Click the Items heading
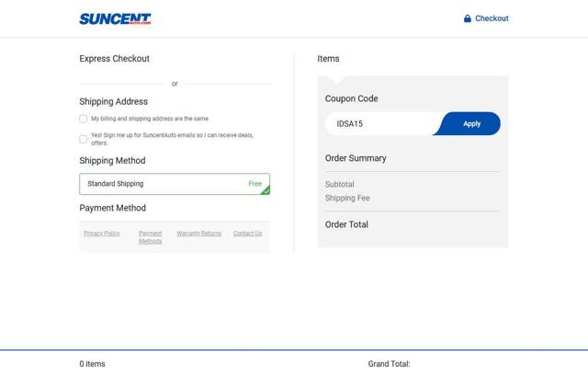Viewport: 588px width, 378px height. (x=328, y=59)
